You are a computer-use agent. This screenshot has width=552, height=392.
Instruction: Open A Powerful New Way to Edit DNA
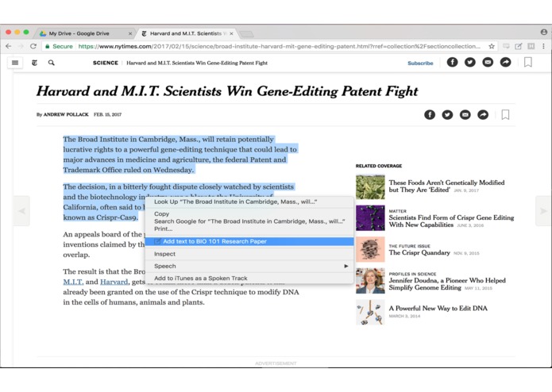[438, 308]
